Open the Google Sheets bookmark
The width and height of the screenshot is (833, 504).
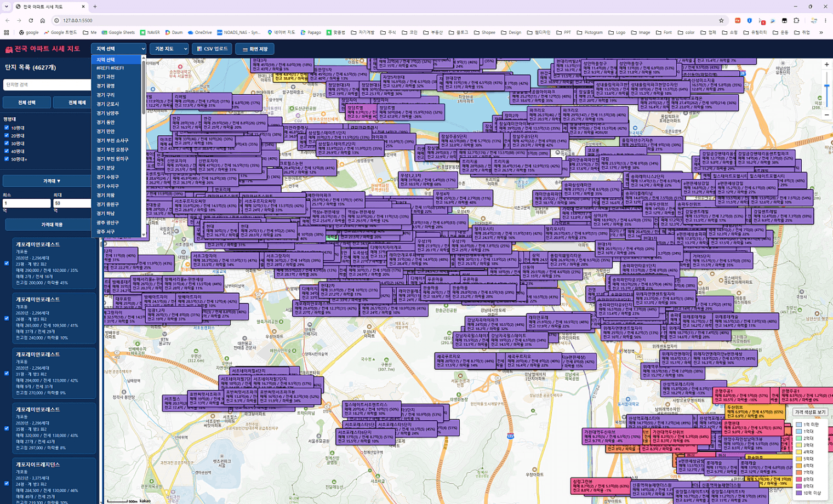(118, 32)
